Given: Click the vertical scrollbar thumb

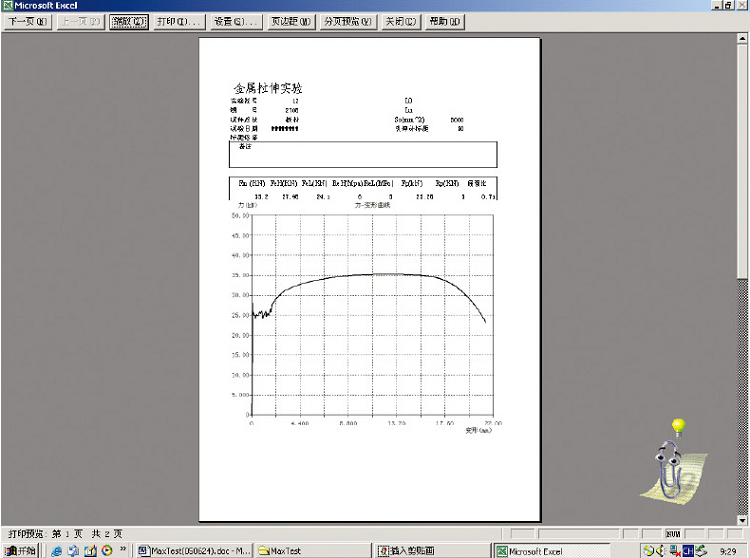Looking at the screenshot, I should (x=742, y=161).
